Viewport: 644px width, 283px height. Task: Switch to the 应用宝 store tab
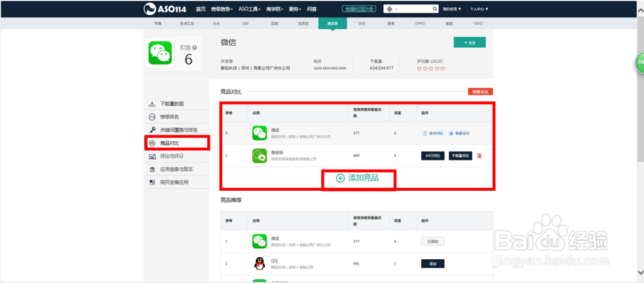point(303,24)
